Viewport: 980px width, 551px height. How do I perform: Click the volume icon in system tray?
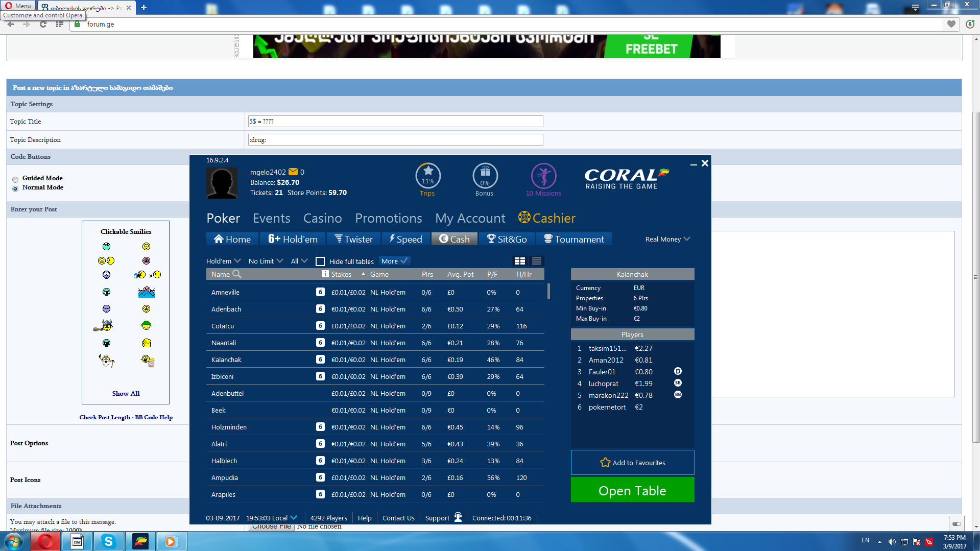[892, 542]
